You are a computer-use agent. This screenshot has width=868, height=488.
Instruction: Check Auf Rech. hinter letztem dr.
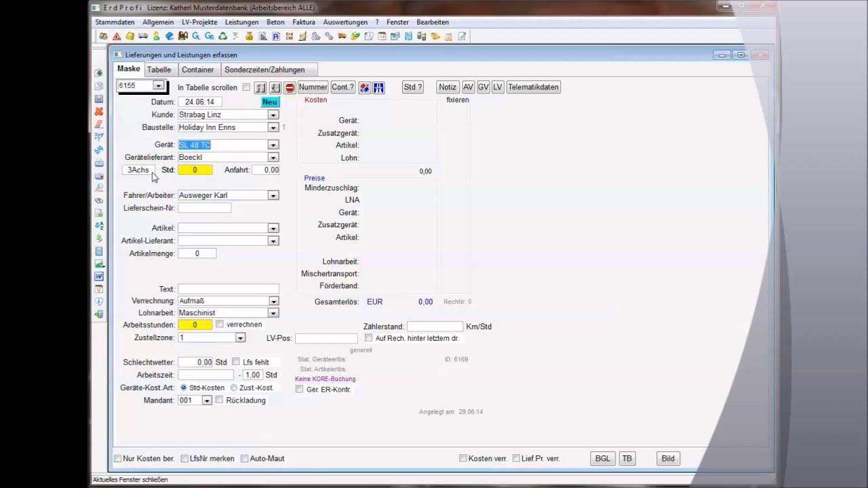coord(369,338)
